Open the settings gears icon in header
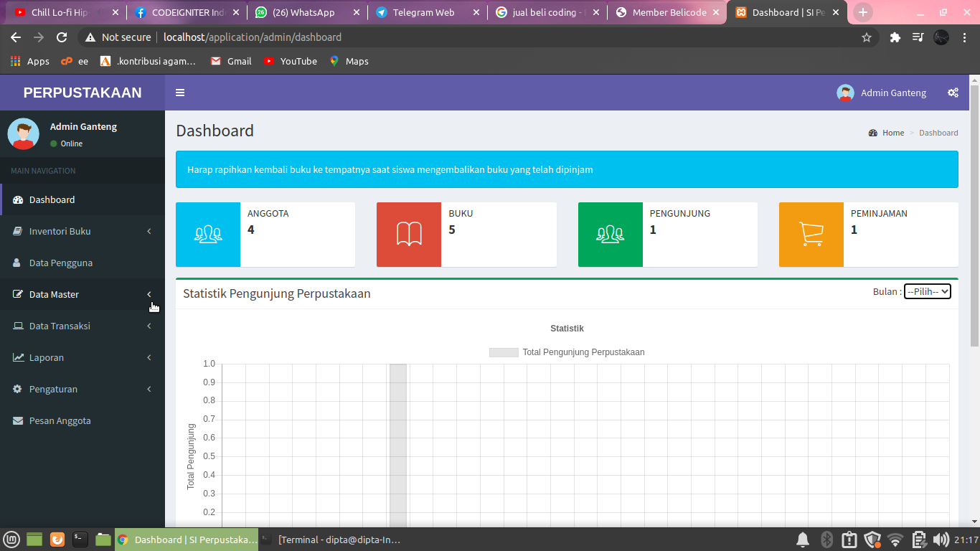980x551 pixels. point(953,93)
